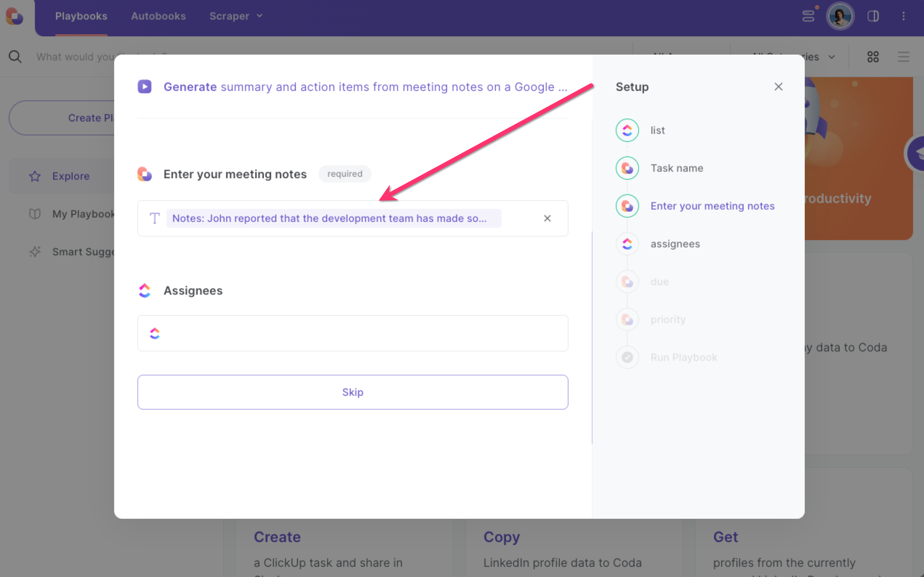Click the Create Playbook button
The image size is (924, 577).
(x=62, y=118)
